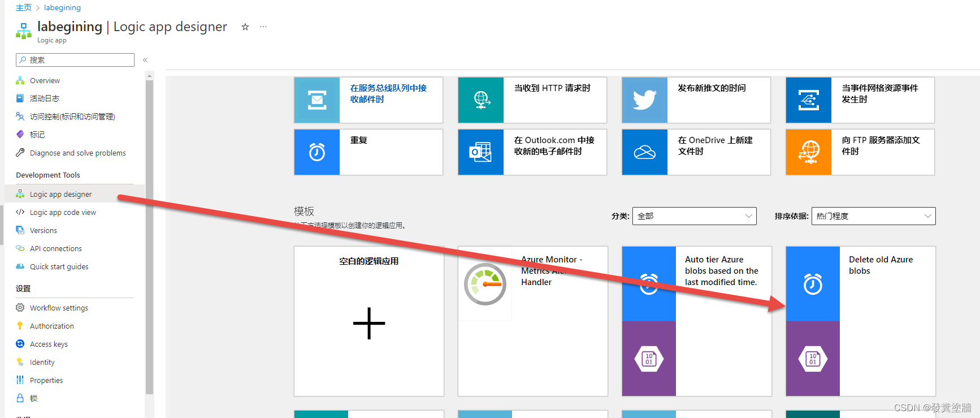Open the more options ellipsis in header
Screen dimensions: 980x418
pyautogui.click(x=263, y=27)
